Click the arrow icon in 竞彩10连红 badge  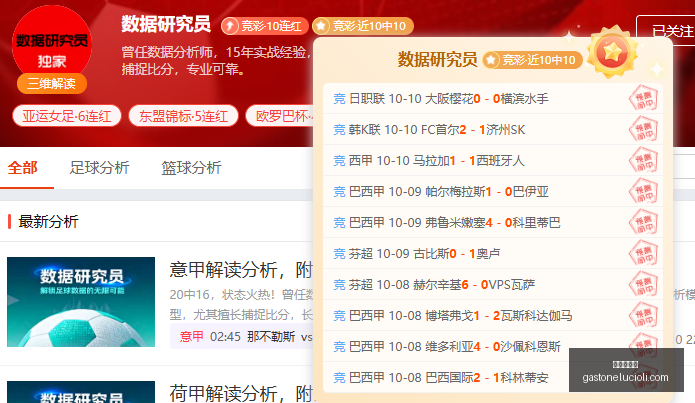230,26
